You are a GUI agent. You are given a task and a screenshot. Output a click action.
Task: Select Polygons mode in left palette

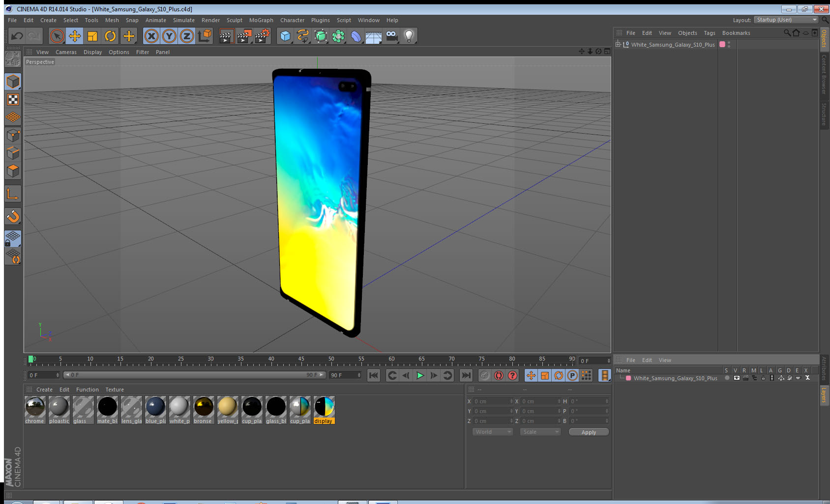click(x=13, y=171)
